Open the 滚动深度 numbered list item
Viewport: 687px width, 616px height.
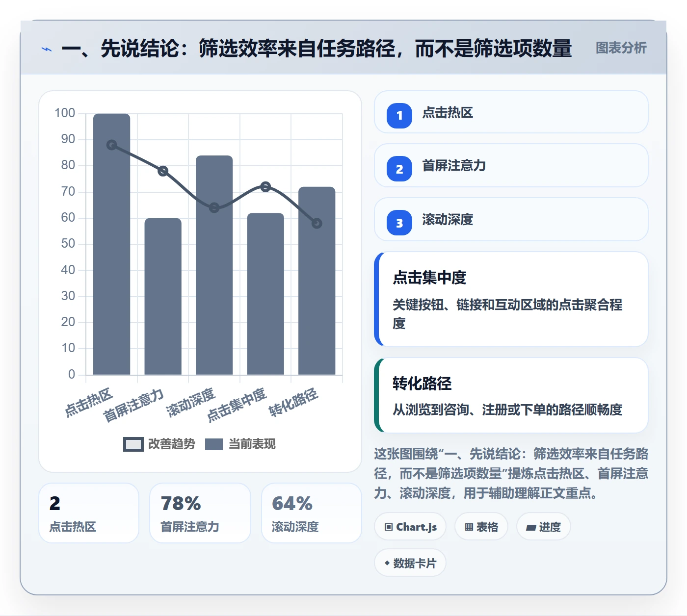pyautogui.click(x=511, y=219)
